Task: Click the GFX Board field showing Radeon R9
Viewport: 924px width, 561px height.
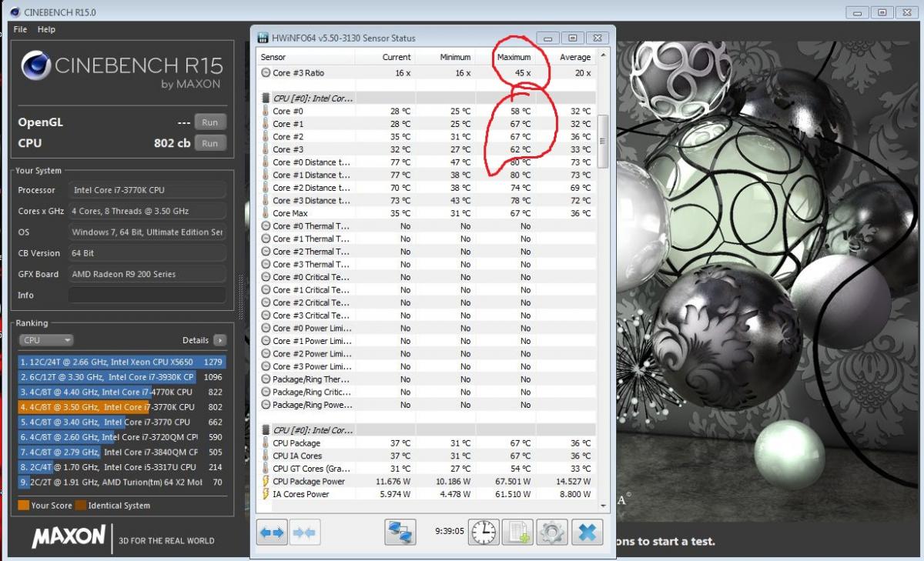Action: pos(147,274)
